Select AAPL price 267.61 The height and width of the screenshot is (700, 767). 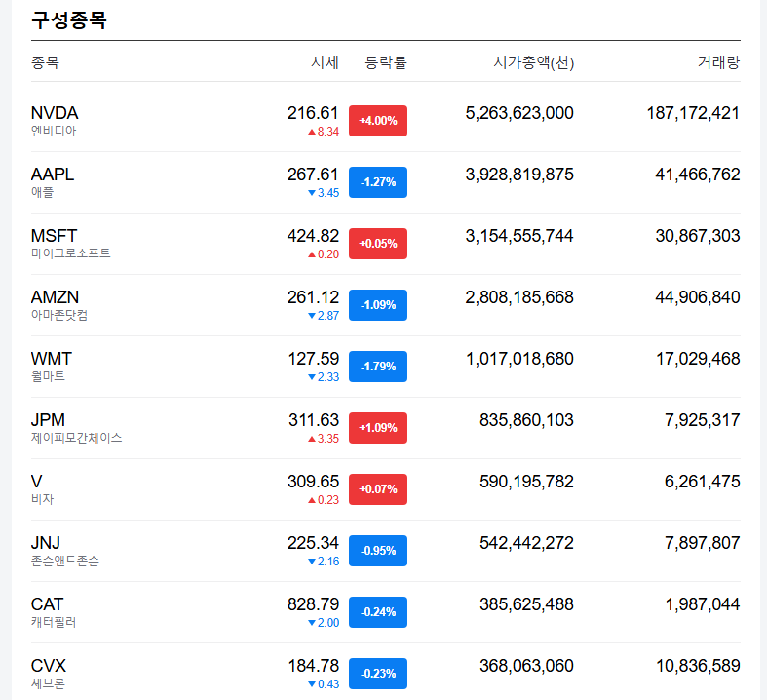[x=313, y=175]
